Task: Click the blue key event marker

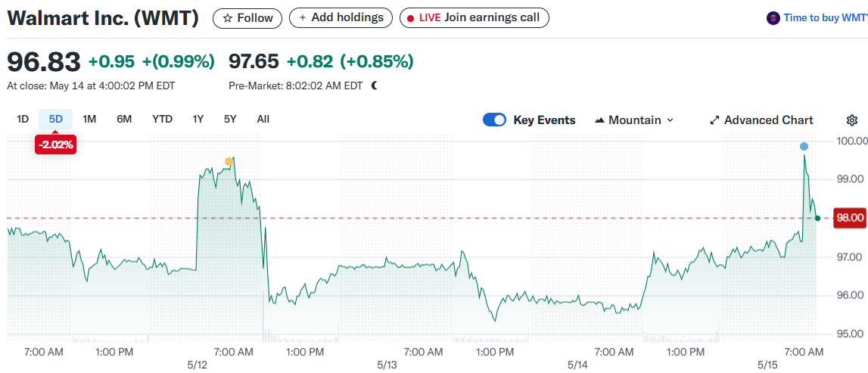Action: (x=804, y=147)
